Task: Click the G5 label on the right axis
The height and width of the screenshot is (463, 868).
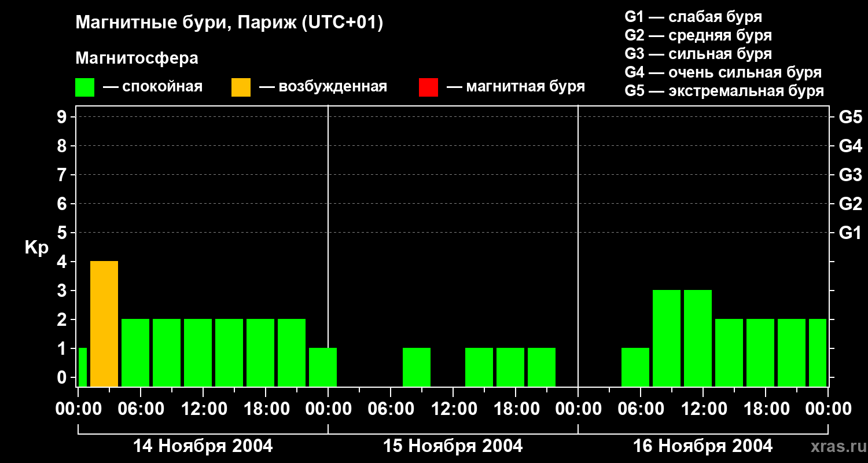Action: 851,117
